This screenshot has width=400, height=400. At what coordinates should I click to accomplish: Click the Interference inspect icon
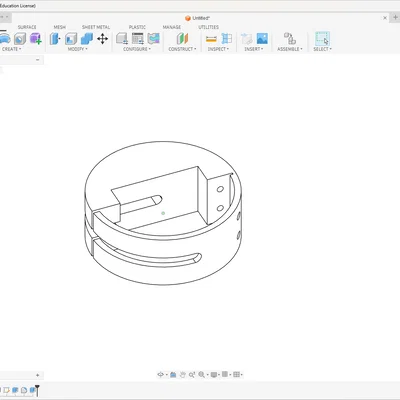pyautogui.click(x=227, y=39)
